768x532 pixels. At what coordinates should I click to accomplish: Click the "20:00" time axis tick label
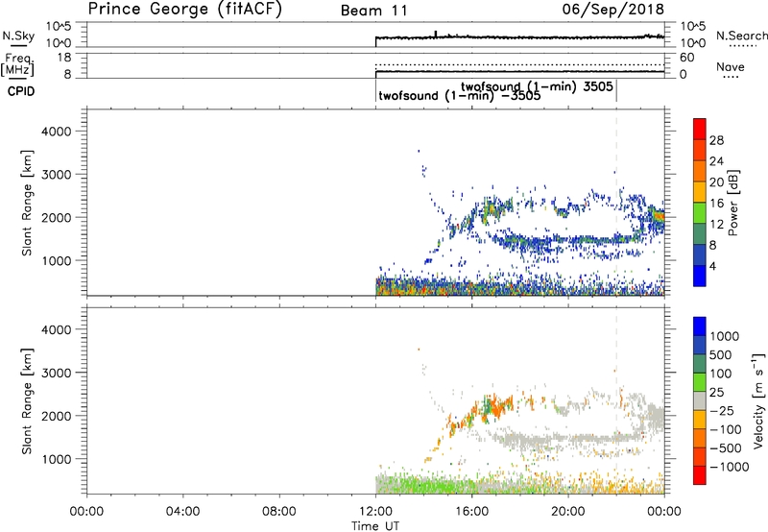pos(568,512)
